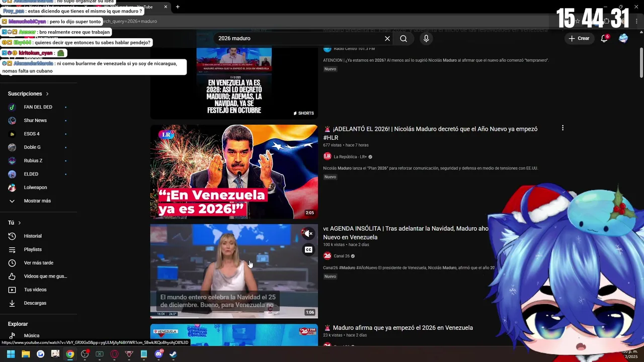
Task: Open Opera browser from the taskbar
Action: [114, 354]
